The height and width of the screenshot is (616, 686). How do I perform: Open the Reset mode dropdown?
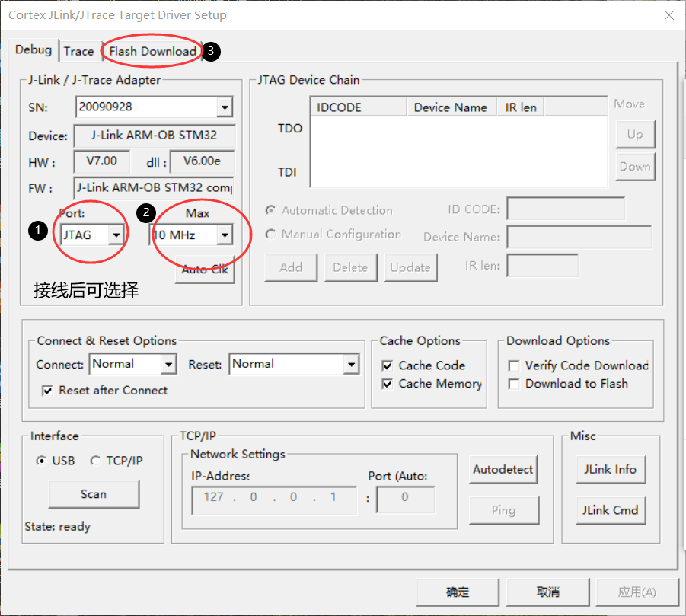pos(351,364)
